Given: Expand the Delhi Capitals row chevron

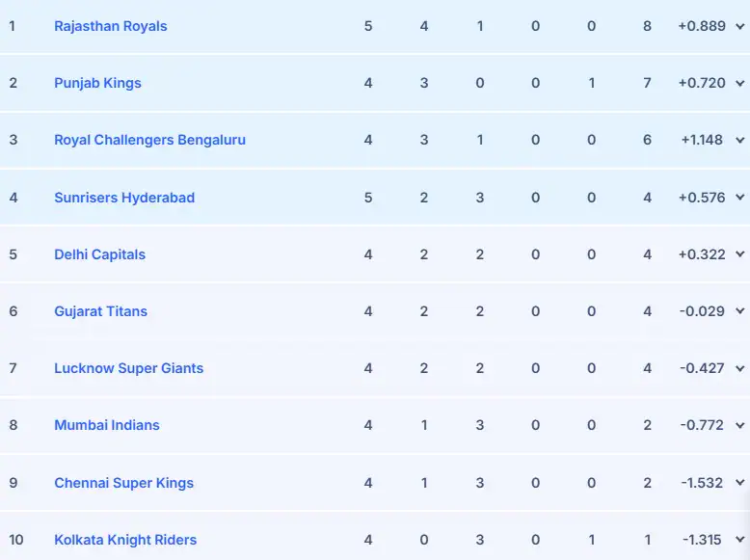Looking at the screenshot, I should tap(739, 254).
